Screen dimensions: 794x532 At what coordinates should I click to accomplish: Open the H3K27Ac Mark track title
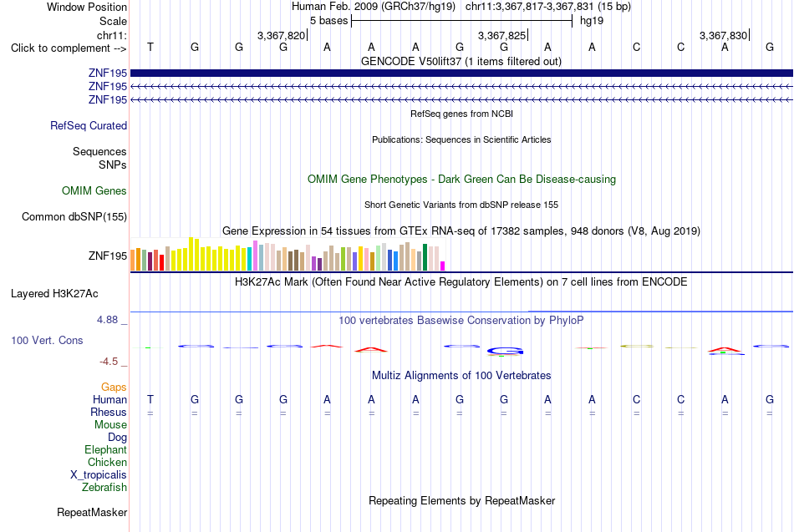coord(461,282)
